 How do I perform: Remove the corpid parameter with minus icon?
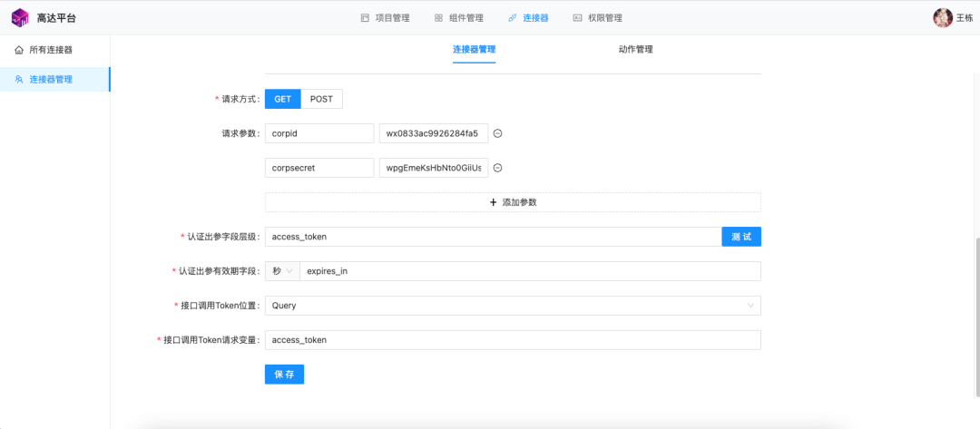pyautogui.click(x=498, y=133)
